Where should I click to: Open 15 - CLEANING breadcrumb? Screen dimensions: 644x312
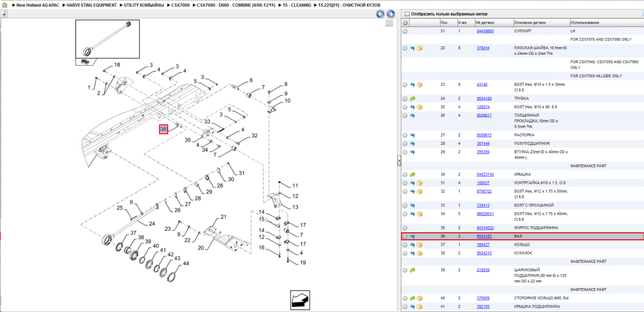297,5
